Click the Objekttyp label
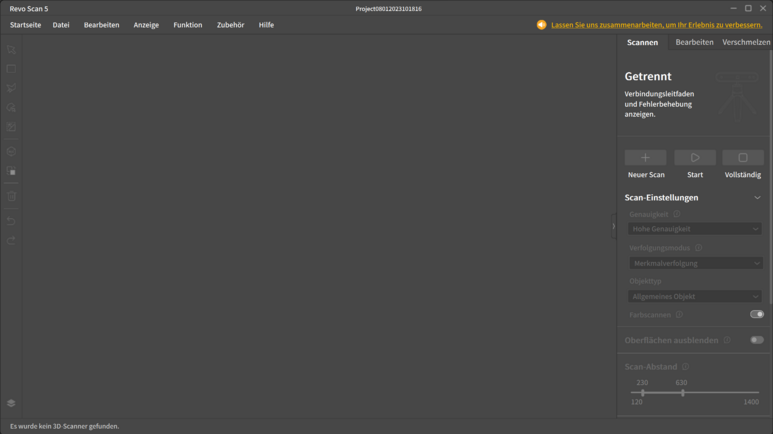Image resolution: width=773 pixels, height=434 pixels. tap(645, 281)
